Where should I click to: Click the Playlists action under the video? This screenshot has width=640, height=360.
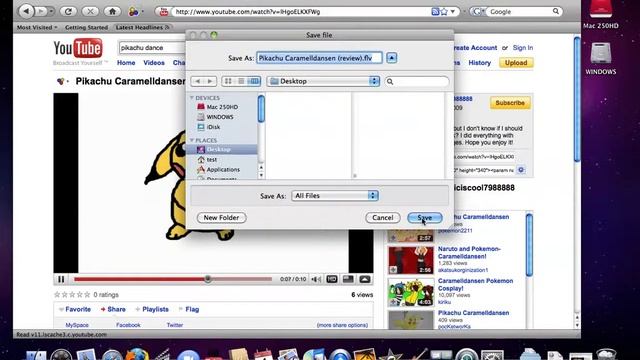pos(152,309)
